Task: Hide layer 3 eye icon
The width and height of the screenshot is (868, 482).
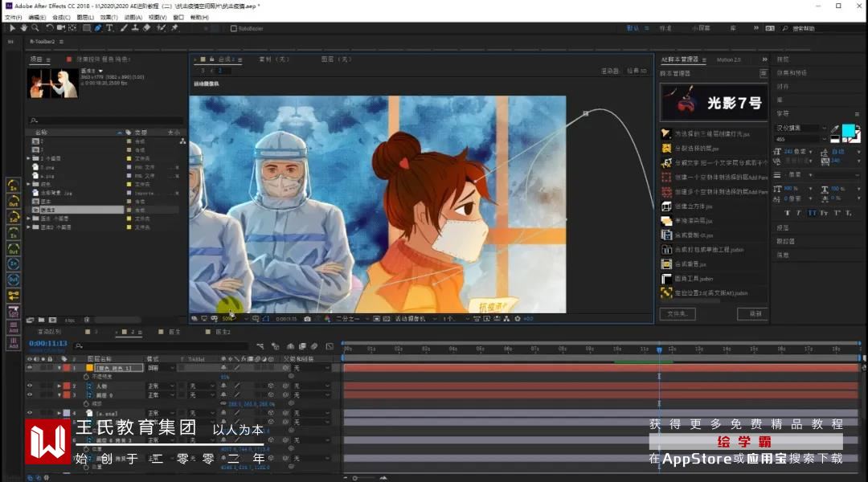Action: click(x=30, y=394)
